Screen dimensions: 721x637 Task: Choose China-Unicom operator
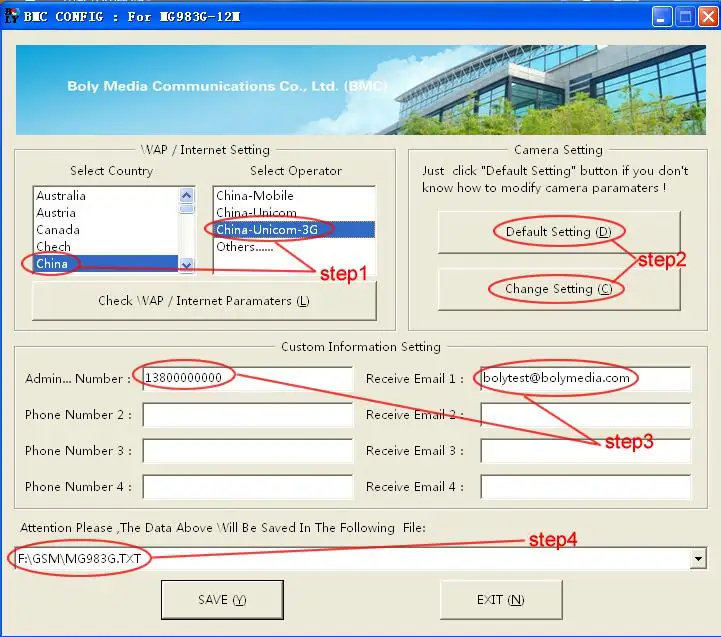click(x=294, y=212)
